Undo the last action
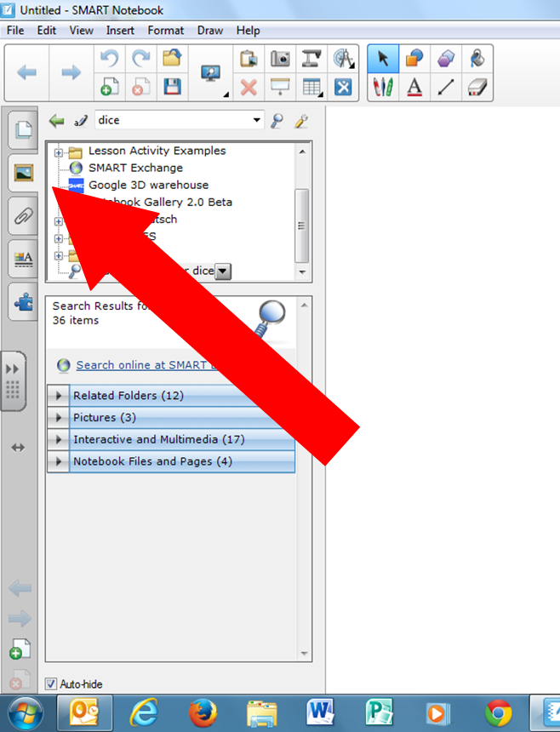Screen dimensions: 560x732 coord(110,59)
